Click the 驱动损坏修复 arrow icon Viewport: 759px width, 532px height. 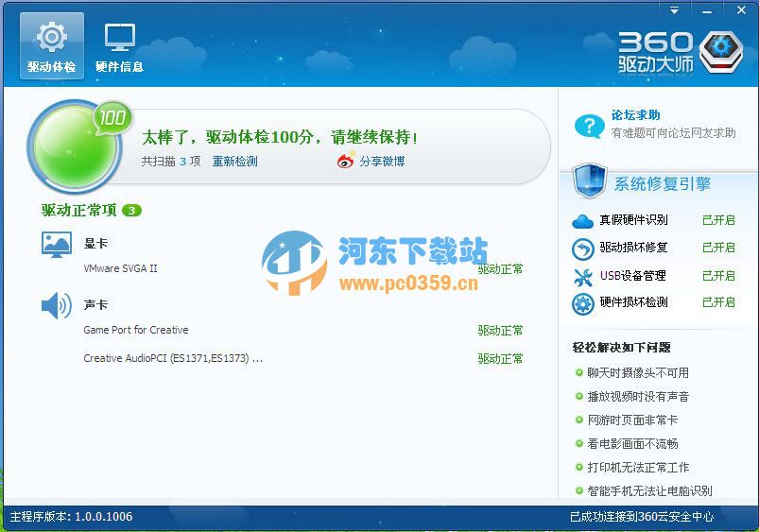[x=583, y=249]
